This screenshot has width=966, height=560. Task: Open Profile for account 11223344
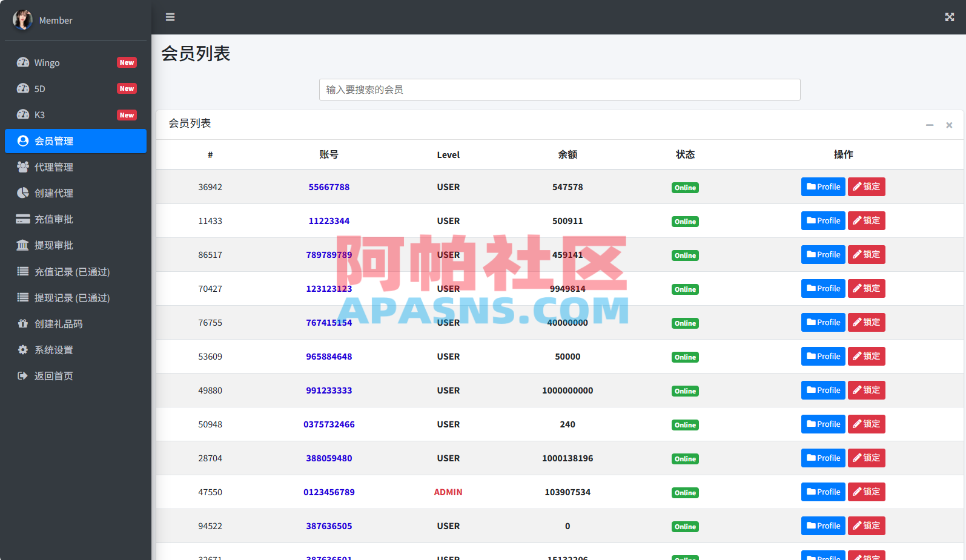[x=823, y=221]
